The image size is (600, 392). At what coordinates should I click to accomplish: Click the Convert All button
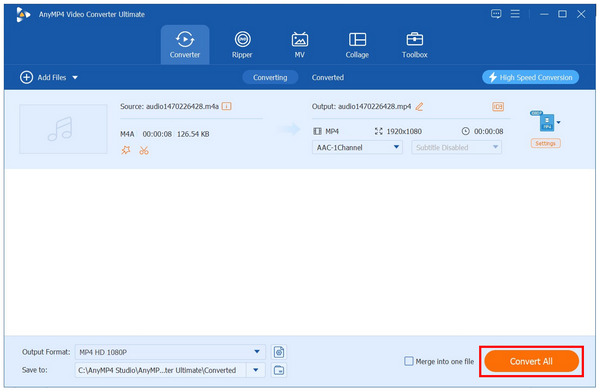point(531,361)
